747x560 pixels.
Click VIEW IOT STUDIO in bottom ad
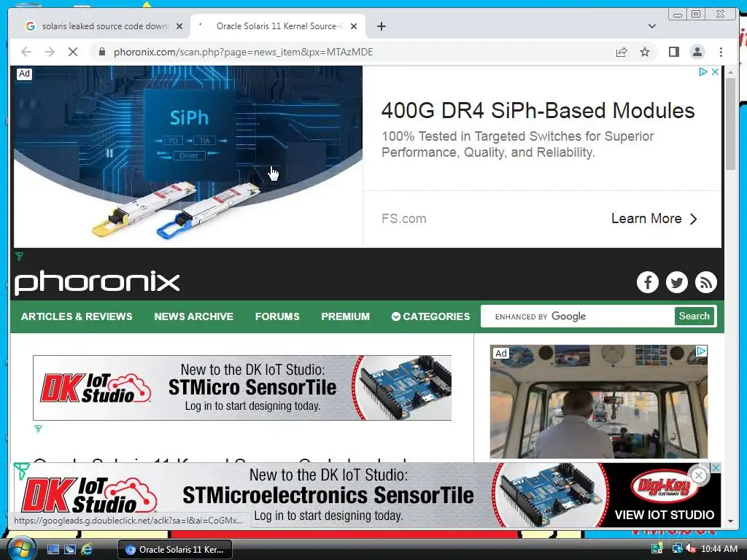point(664,515)
